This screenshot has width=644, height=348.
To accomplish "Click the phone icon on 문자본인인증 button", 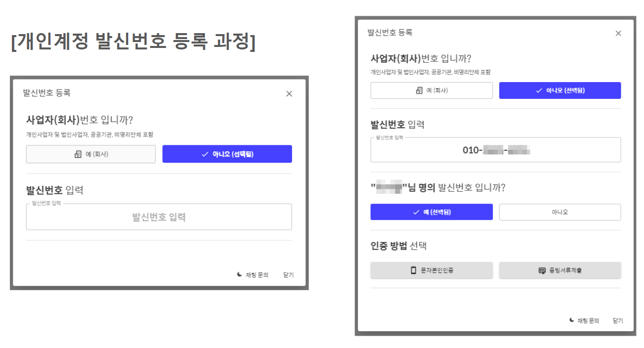I will pos(413,270).
